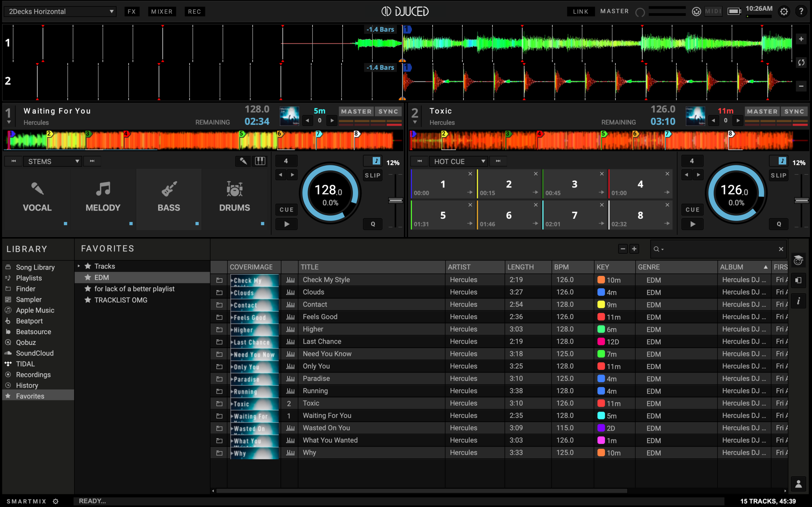Switch to the MIXER view
Screen dimensions: 812x507
coord(162,11)
